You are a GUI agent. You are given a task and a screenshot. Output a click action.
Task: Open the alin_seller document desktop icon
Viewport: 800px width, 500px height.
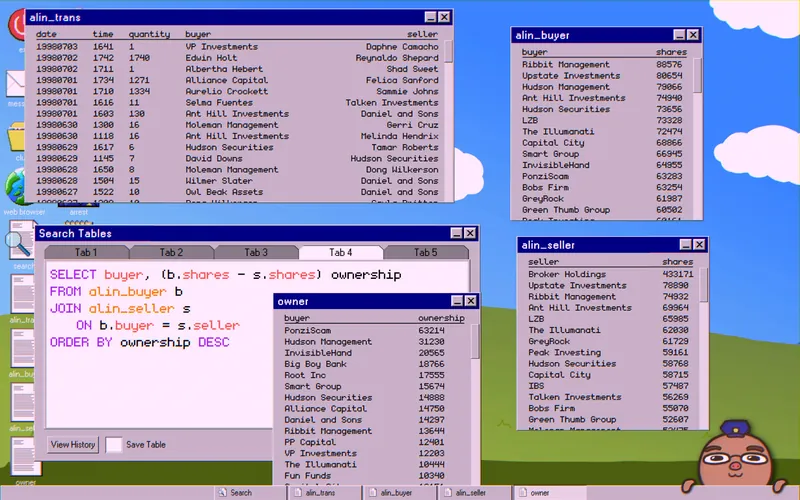coord(23,403)
